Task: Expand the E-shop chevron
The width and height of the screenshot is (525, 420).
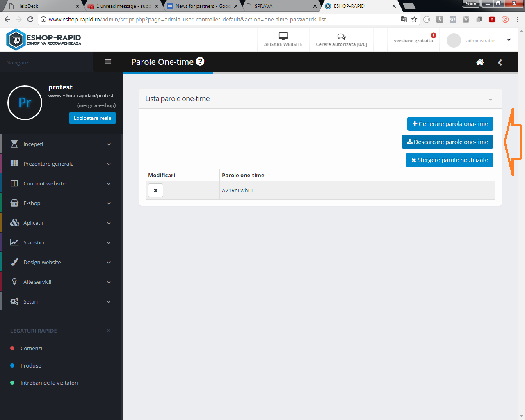Action: tap(109, 203)
